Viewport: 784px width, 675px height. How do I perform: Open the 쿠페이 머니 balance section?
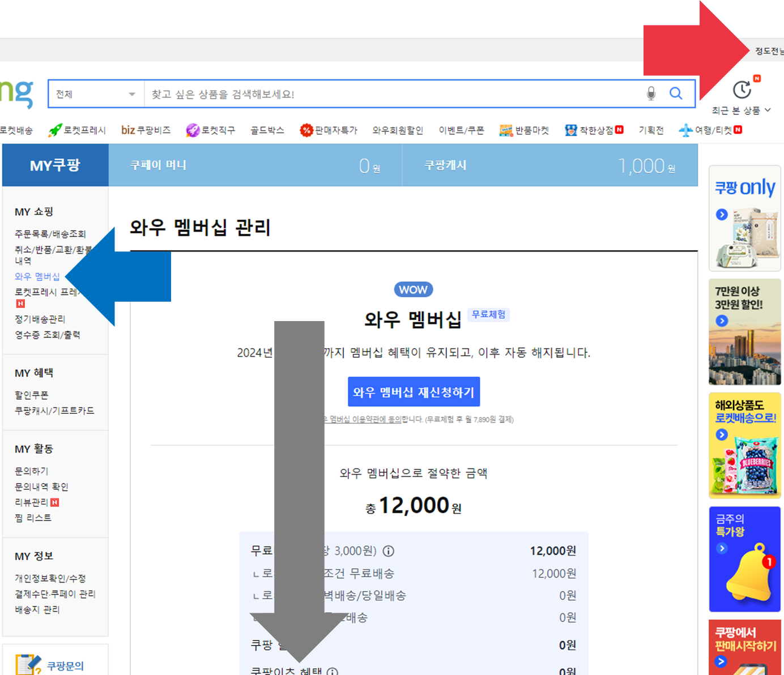(x=255, y=165)
